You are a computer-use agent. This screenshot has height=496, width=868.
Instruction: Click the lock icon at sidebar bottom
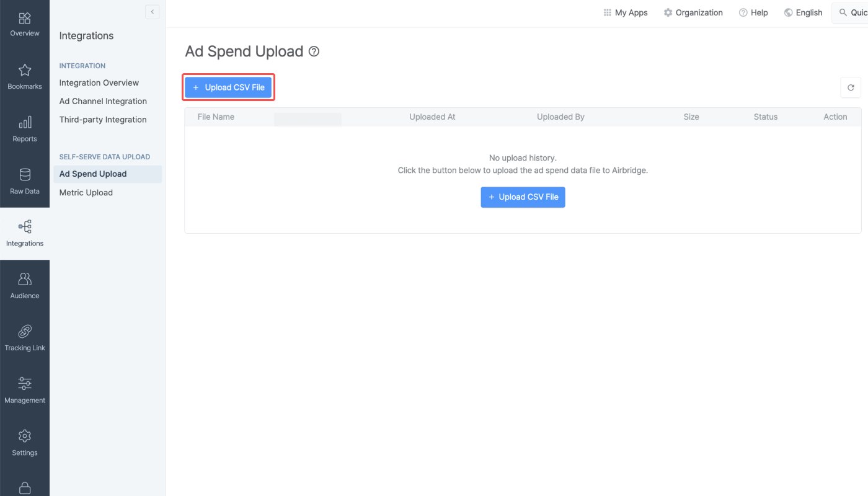click(x=25, y=488)
